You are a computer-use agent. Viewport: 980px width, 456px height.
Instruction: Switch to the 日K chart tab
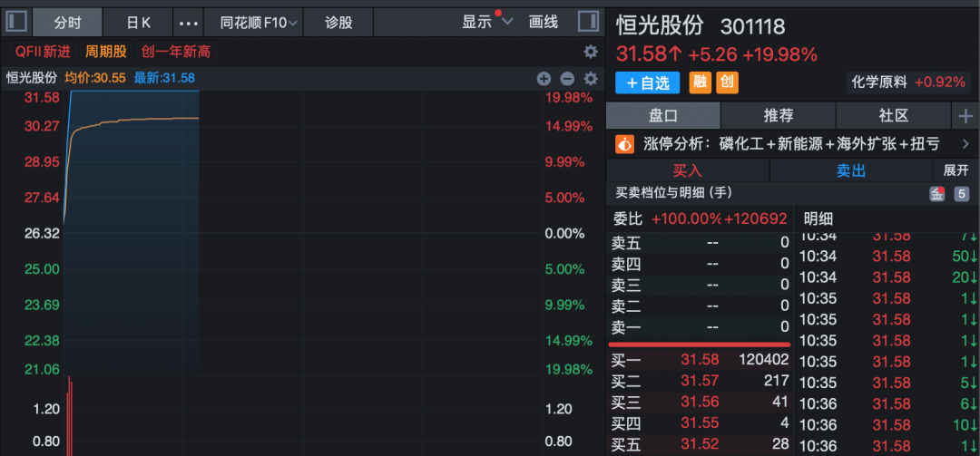138,22
